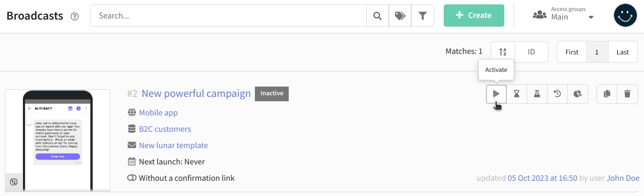Open the ID sort field selector
This screenshot has height=196, width=644.
pyautogui.click(x=532, y=52)
